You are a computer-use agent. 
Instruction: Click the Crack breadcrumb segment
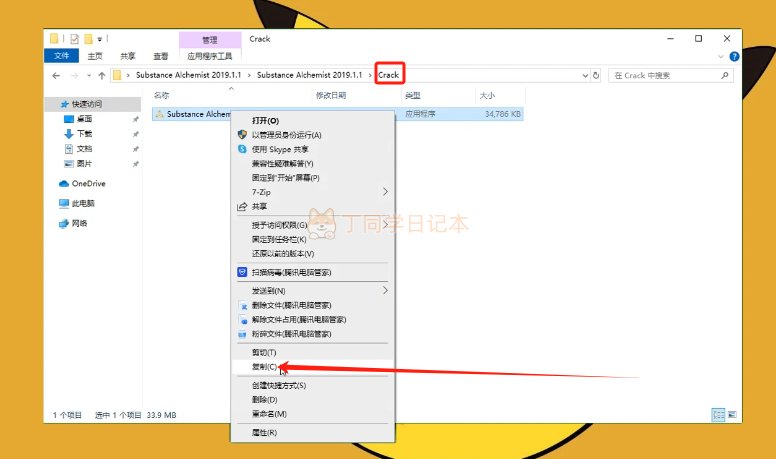(x=388, y=75)
